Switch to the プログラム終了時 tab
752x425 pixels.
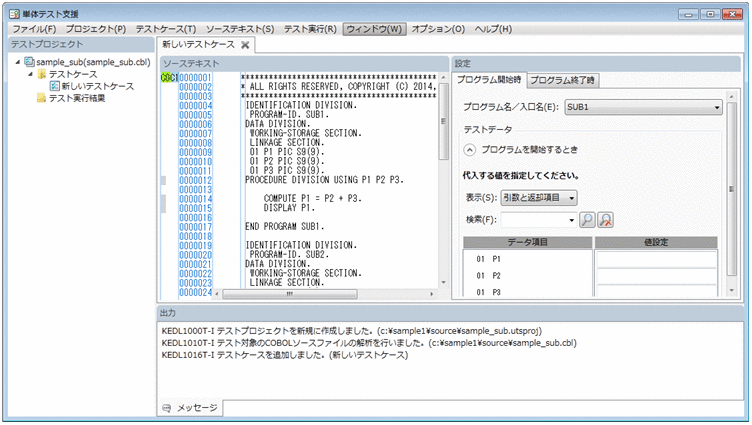pos(562,81)
